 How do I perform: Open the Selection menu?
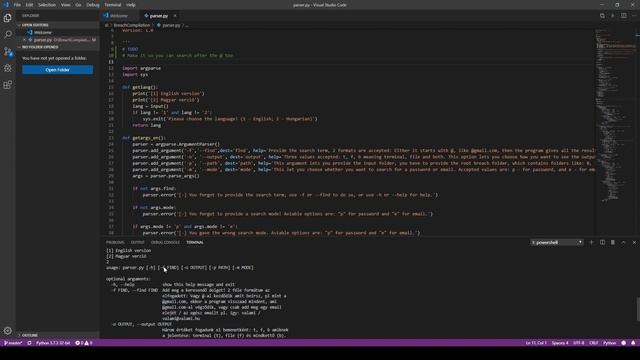click(x=47, y=5)
